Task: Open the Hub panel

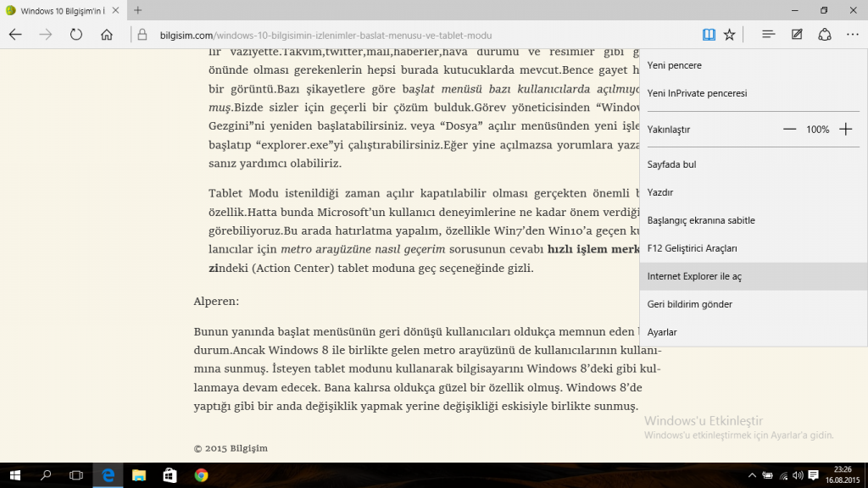Action: 768,35
